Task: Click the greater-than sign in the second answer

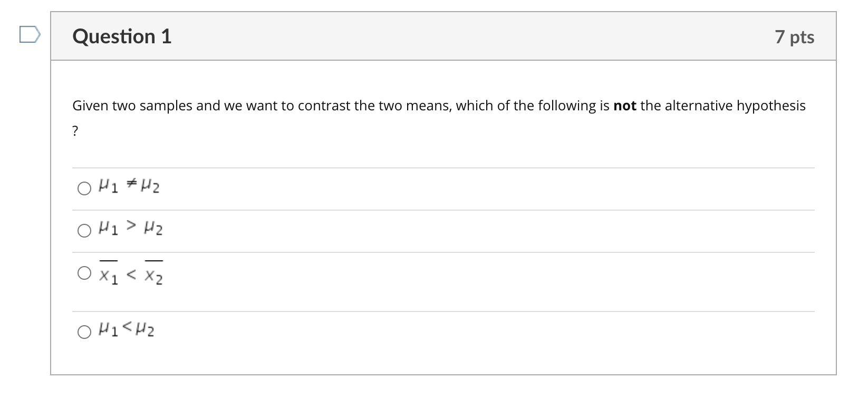Action: (134, 227)
